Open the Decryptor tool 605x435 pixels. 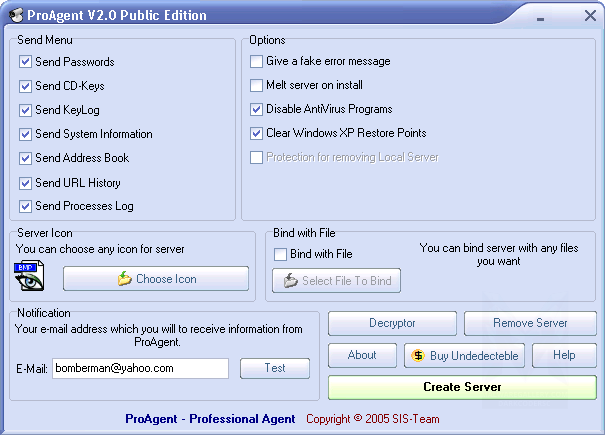coord(392,324)
